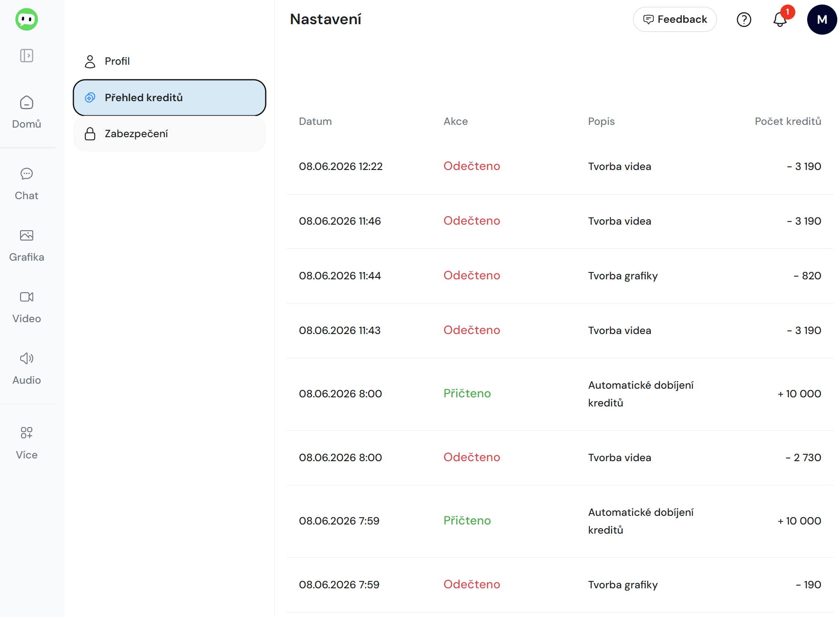Image resolution: width=840 pixels, height=617 pixels.
Task: Click the Tvorba grafiky 820 credits row
Action: (560, 276)
